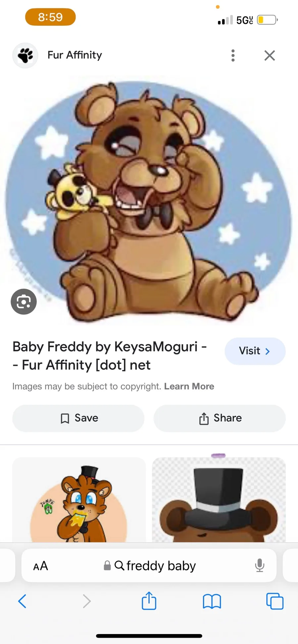The image size is (298, 644).
Task: Open Safari share sheet icon
Action: (149, 601)
